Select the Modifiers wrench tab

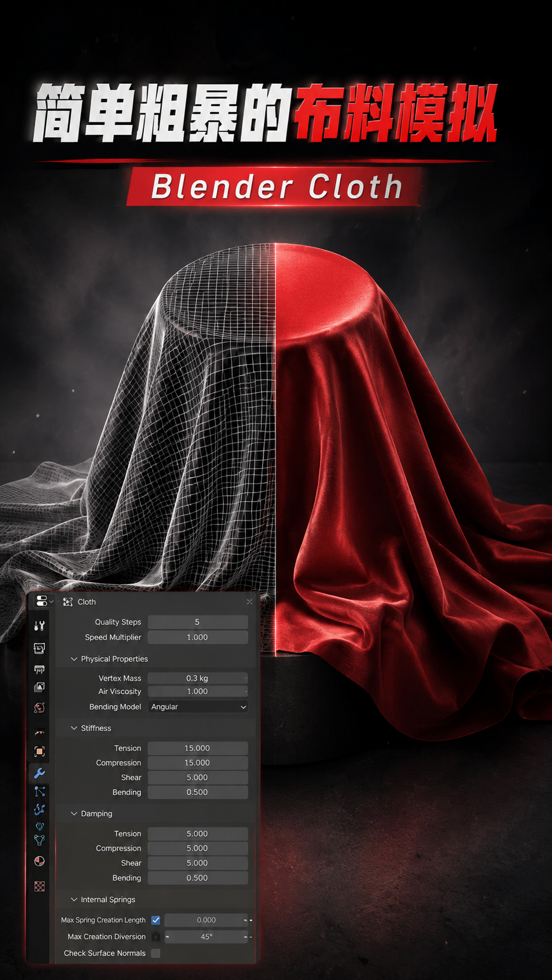pyautogui.click(x=39, y=773)
